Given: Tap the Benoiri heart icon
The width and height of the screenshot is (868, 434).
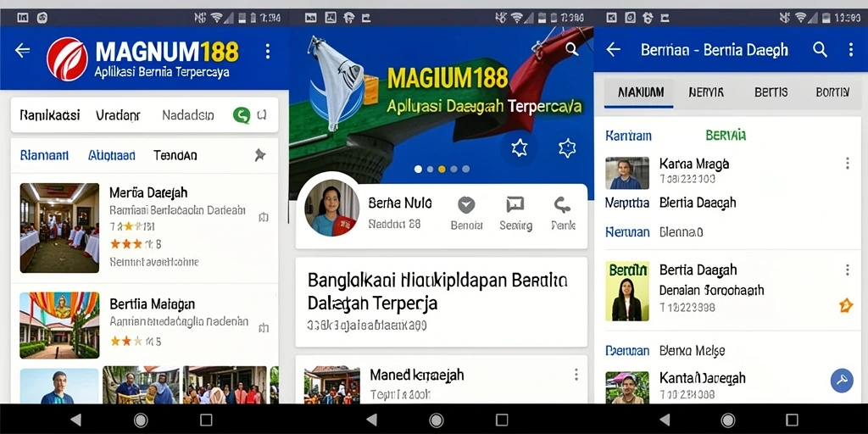Looking at the screenshot, I should click(x=467, y=205).
